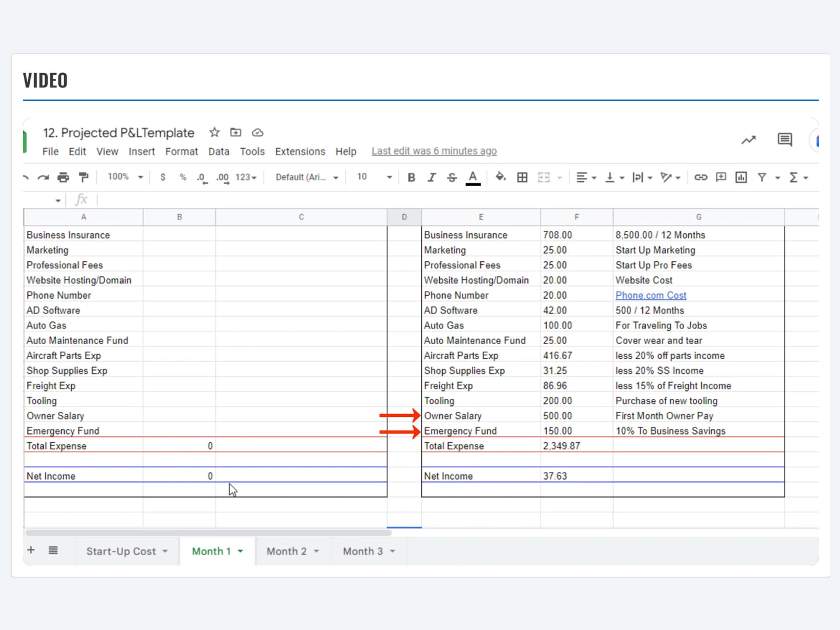Open the zoom level dropdown

(x=125, y=177)
